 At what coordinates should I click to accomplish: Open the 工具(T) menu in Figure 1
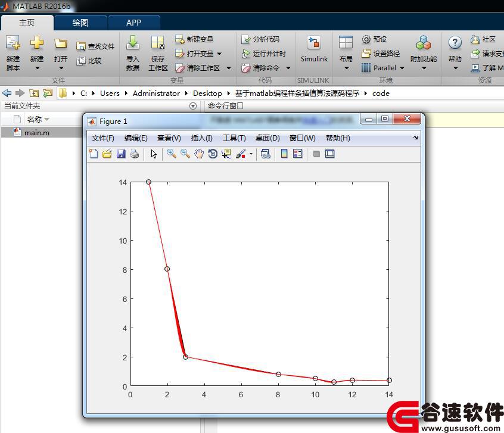(234, 138)
